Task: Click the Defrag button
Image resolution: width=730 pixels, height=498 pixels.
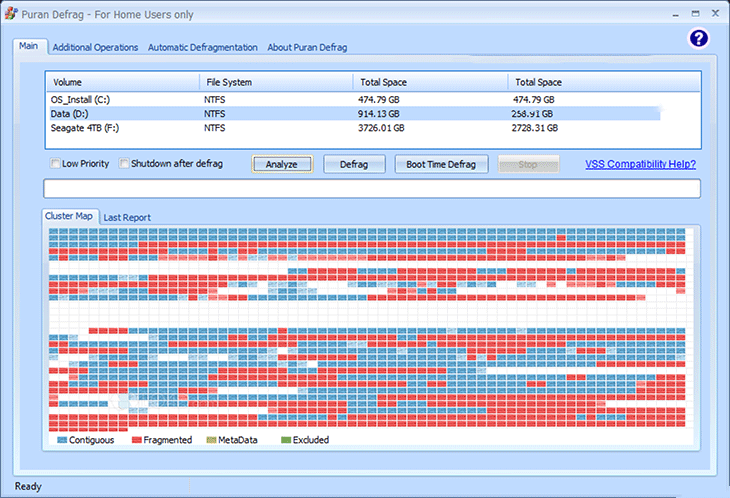Action: pos(354,164)
